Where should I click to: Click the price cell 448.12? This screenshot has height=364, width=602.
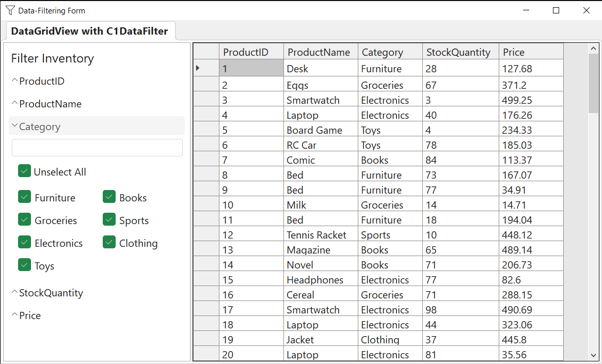pos(531,233)
